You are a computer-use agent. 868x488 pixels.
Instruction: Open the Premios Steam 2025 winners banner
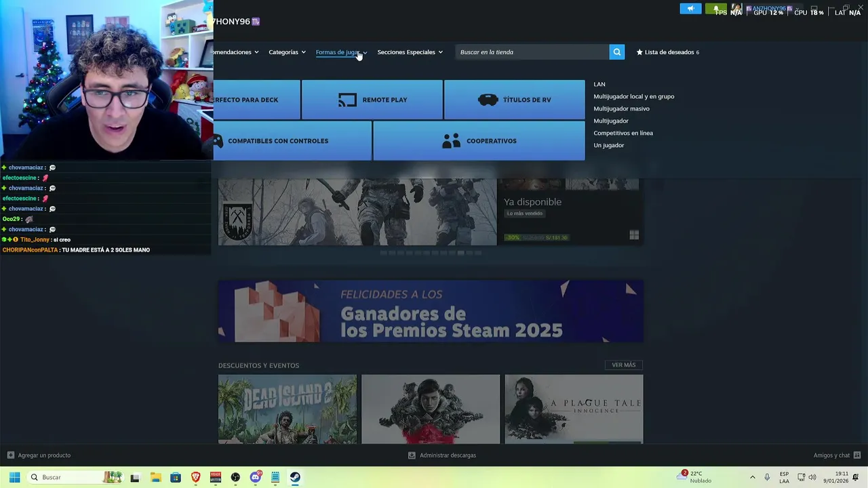tap(431, 311)
